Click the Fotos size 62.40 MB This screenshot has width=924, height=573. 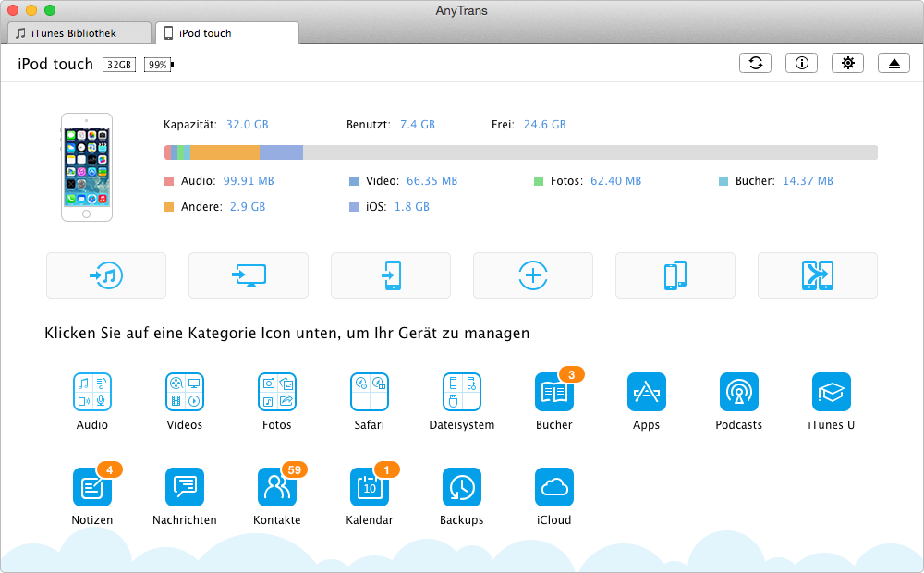[x=615, y=181]
